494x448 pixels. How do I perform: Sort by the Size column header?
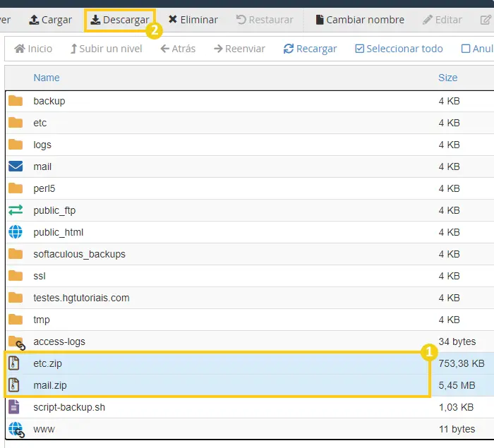[x=447, y=78]
